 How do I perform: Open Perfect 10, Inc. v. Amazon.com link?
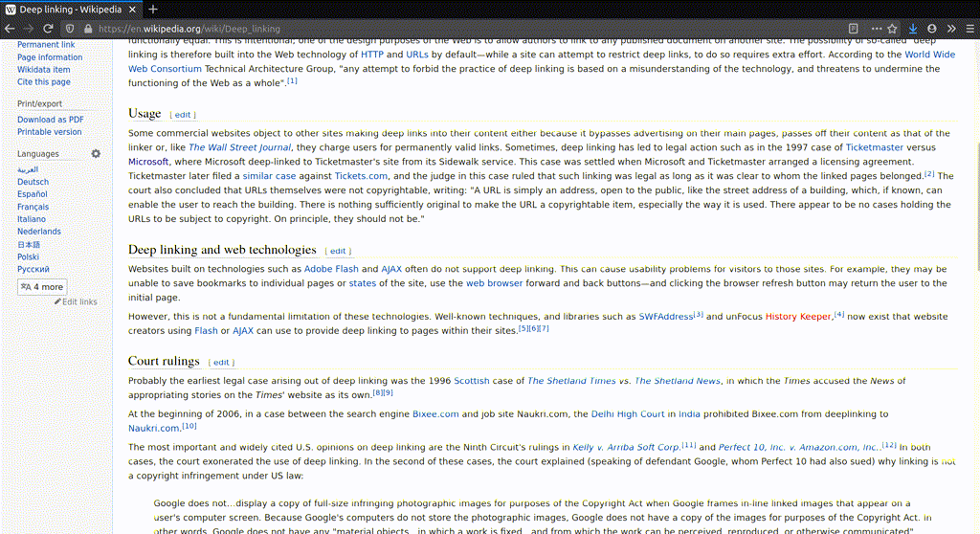pyautogui.click(x=799, y=447)
